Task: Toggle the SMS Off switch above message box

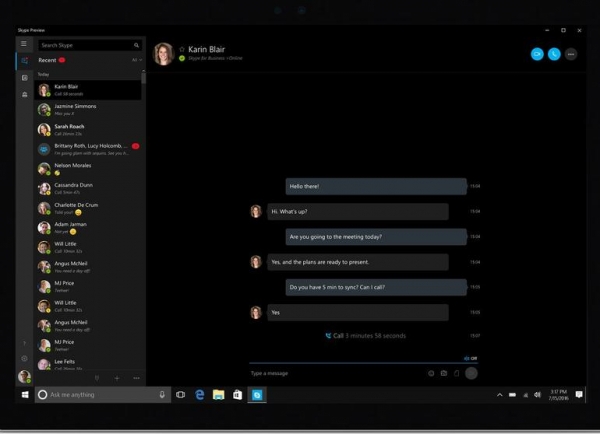Action: 470,358
